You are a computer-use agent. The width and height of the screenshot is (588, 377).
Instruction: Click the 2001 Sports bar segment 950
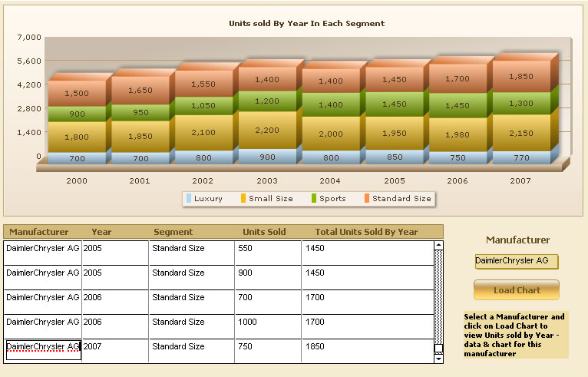[x=140, y=113]
